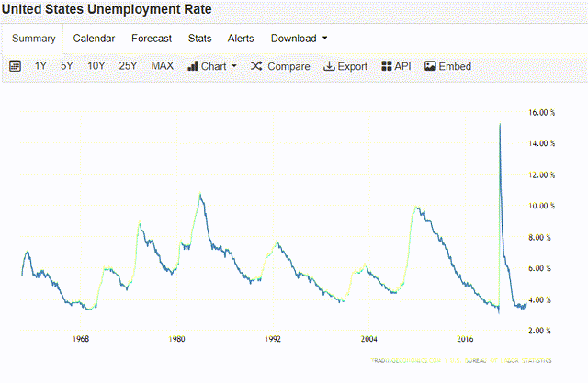Click the 2020 unemployment spike peak on chart

[500, 124]
